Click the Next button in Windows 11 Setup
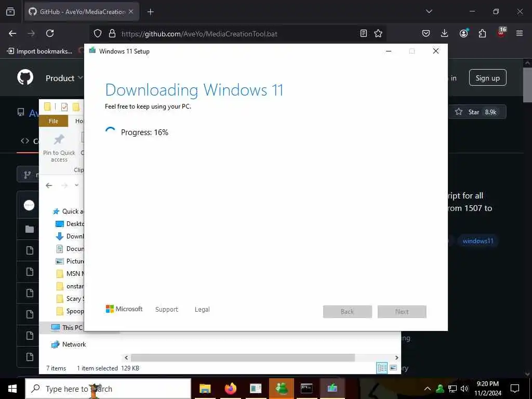 point(402,312)
